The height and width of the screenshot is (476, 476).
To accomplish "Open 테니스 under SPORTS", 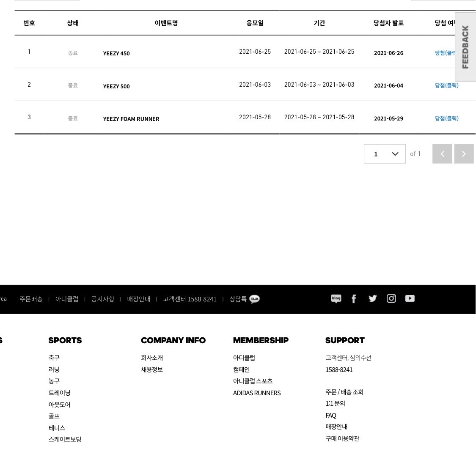I will (57, 428).
